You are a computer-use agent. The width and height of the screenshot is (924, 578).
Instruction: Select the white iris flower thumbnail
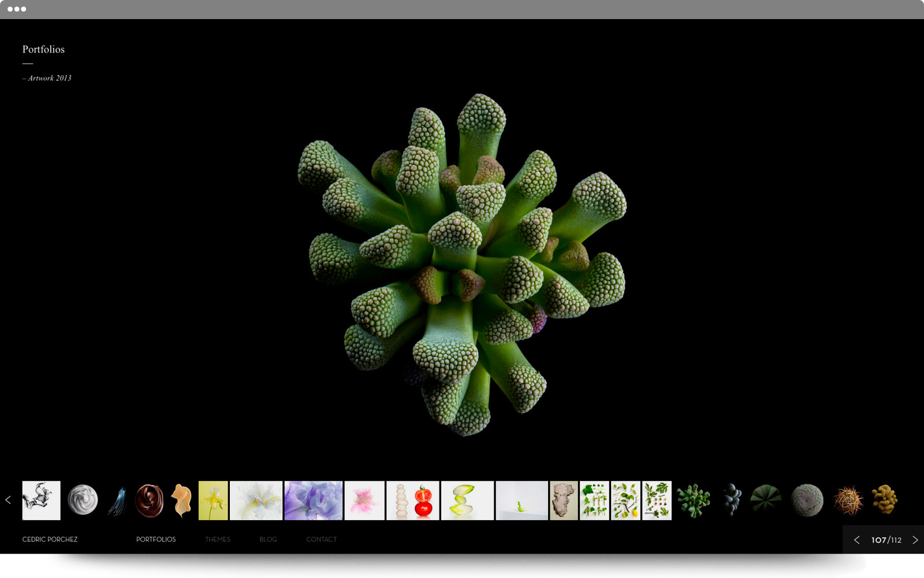click(256, 501)
